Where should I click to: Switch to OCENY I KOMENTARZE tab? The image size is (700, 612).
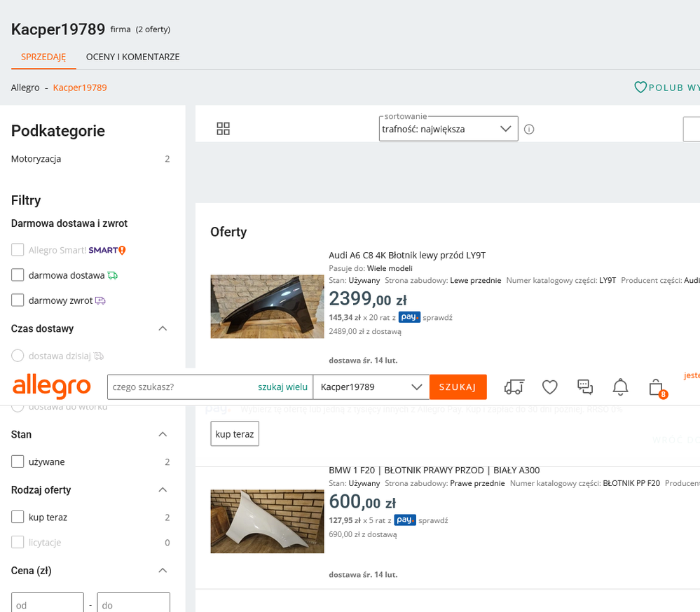point(132,57)
